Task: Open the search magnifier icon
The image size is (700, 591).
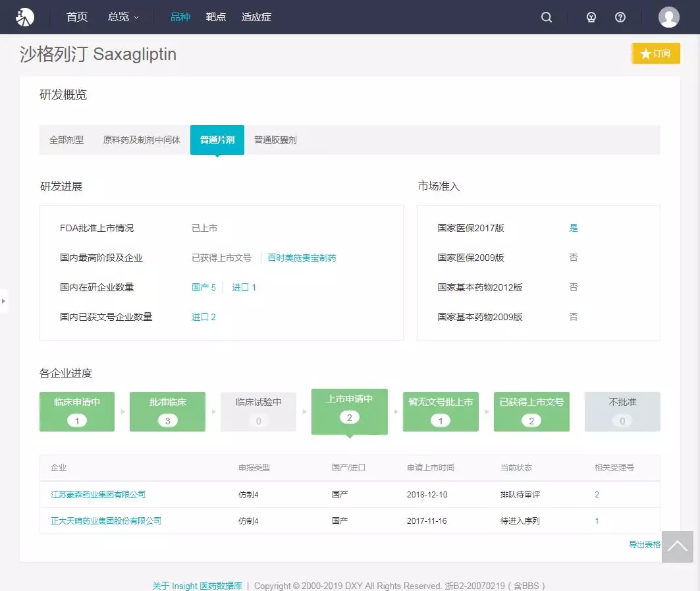Action: click(x=547, y=17)
